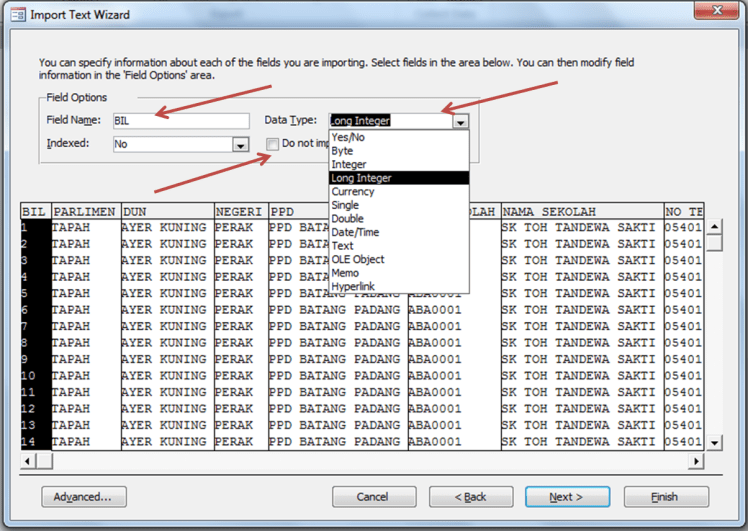Select the PARLIMEN column header
The width and height of the screenshot is (748, 531).
pyautogui.click(x=86, y=211)
